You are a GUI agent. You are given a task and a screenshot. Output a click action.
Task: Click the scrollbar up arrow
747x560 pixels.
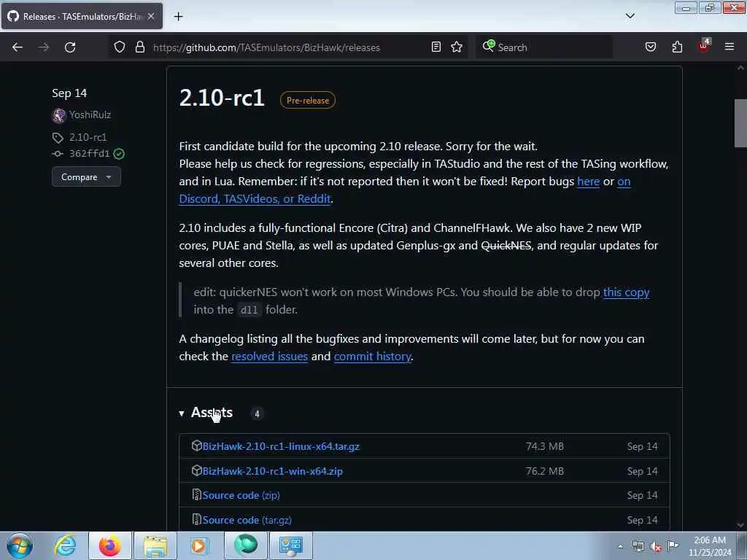click(740, 68)
